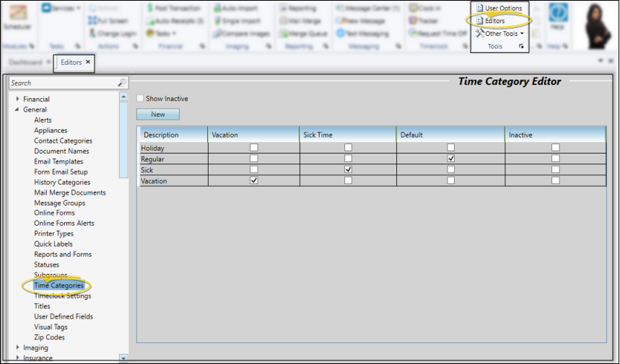This screenshot has height=364, width=620.
Task: Switch to the Dashboard tab
Action: [25, 63]
